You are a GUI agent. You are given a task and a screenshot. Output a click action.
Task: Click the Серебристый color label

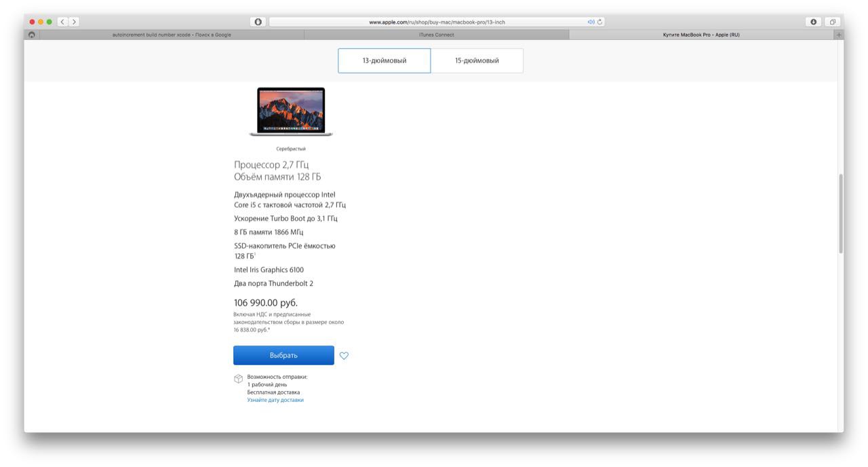coord(291,149)
